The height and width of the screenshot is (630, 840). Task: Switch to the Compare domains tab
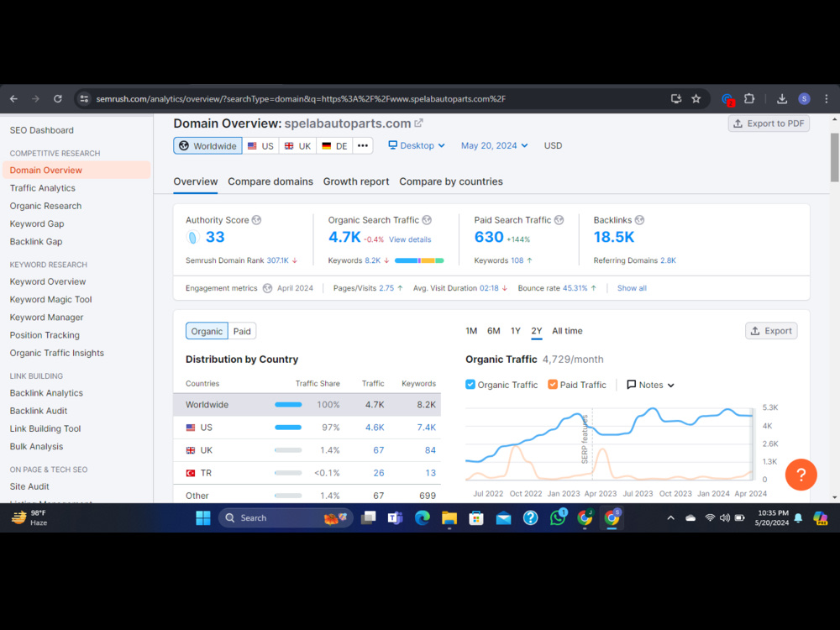coord(270,181)
